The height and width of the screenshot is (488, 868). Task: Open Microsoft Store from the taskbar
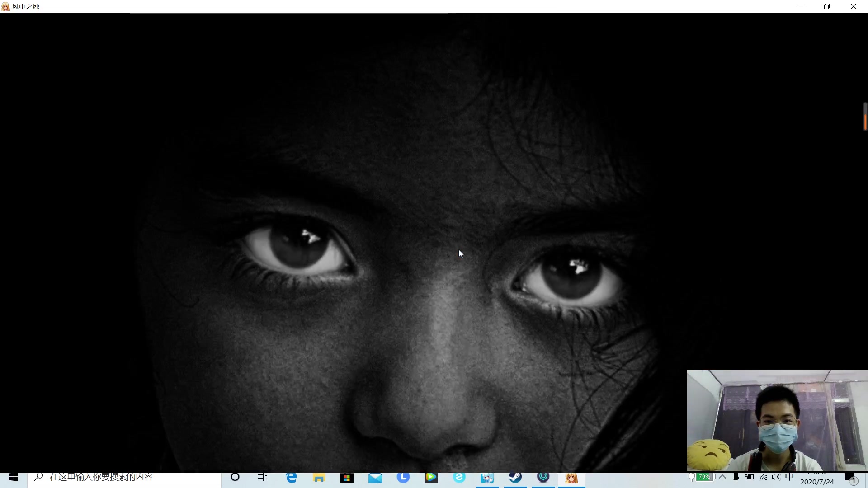coord(347,478)
